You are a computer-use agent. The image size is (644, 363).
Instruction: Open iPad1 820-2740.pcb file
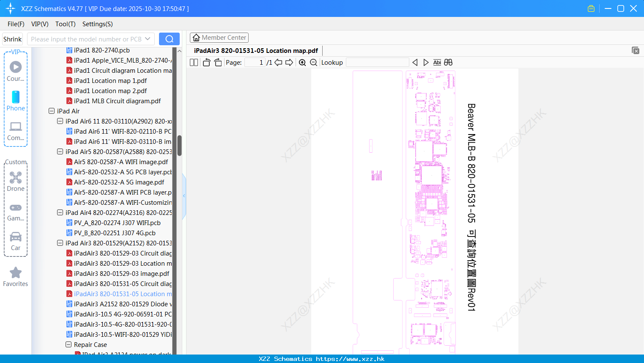[101, 50]
